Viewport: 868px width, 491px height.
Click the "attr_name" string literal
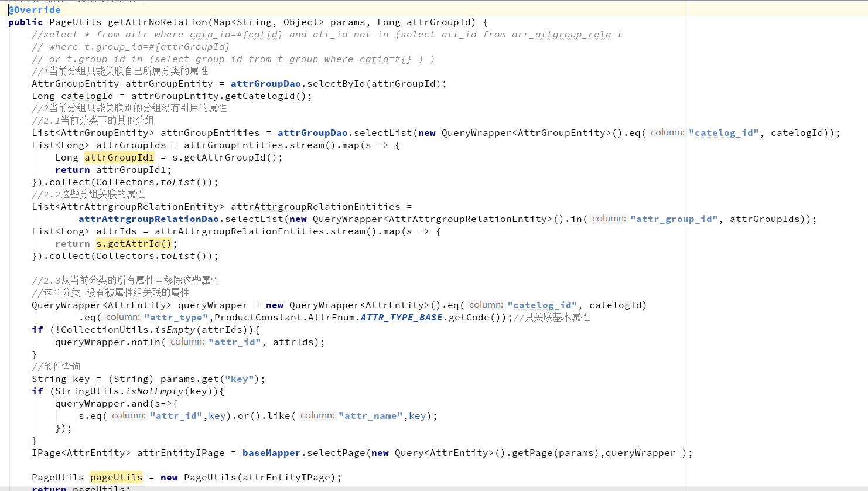(370, 415)
